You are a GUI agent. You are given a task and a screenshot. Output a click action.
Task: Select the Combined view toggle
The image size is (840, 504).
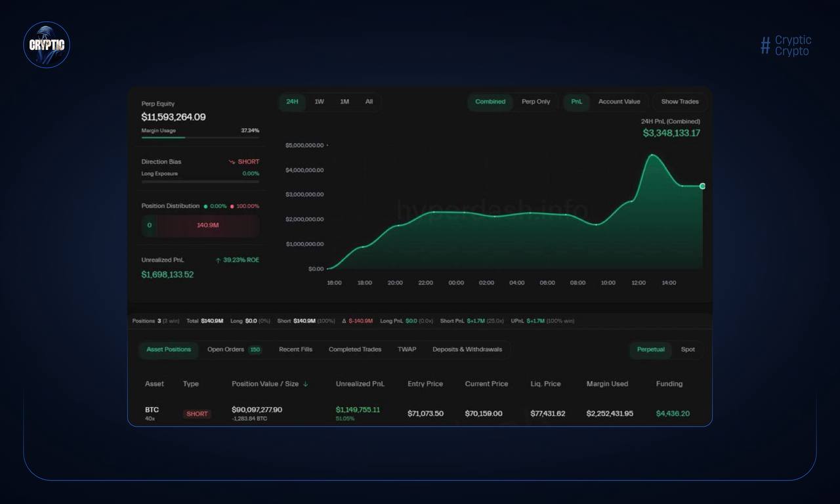pos(490,102)
